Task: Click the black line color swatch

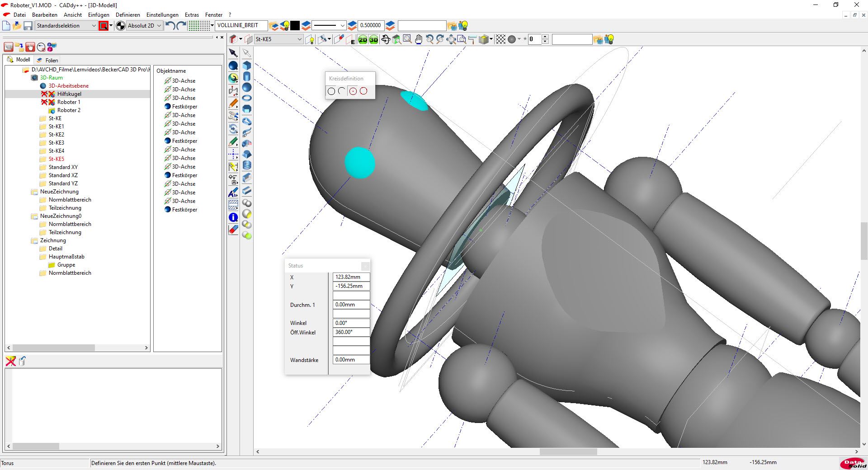Action: coord(295,26)
